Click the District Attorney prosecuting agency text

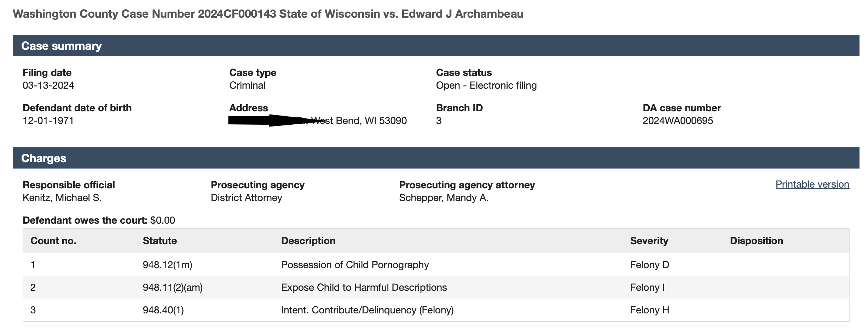tap(247, 198)
